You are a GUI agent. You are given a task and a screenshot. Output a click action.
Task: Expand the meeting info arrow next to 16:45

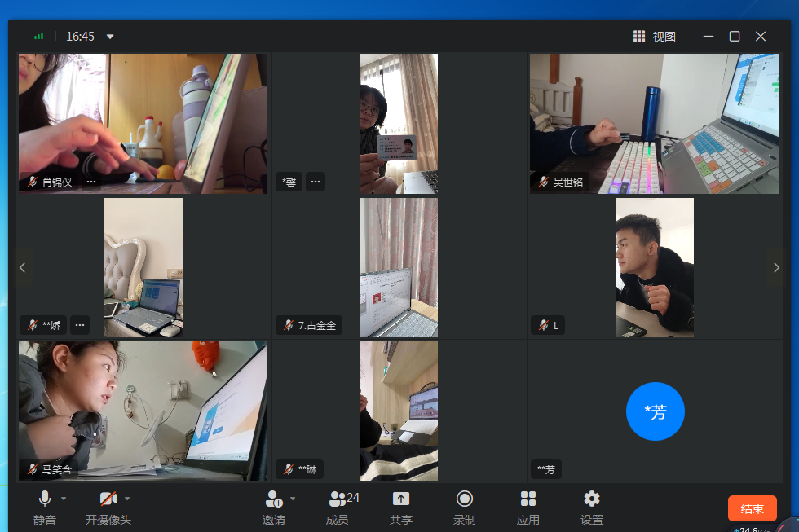click(x=111, y=37)
